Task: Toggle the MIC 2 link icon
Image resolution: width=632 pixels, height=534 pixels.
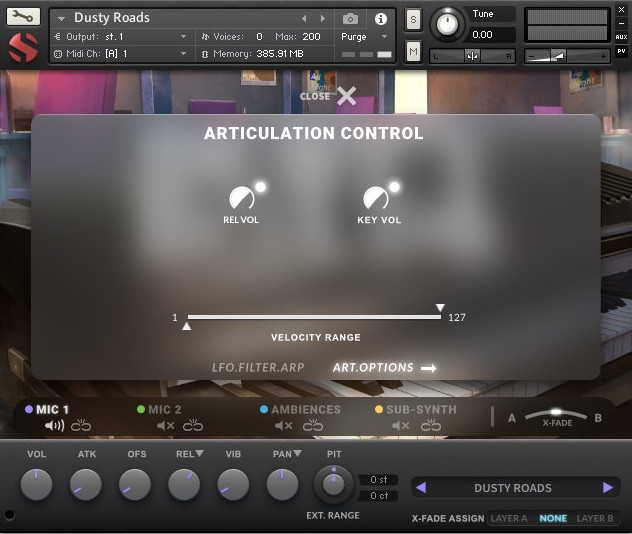Action: click(x=193, y=425)
